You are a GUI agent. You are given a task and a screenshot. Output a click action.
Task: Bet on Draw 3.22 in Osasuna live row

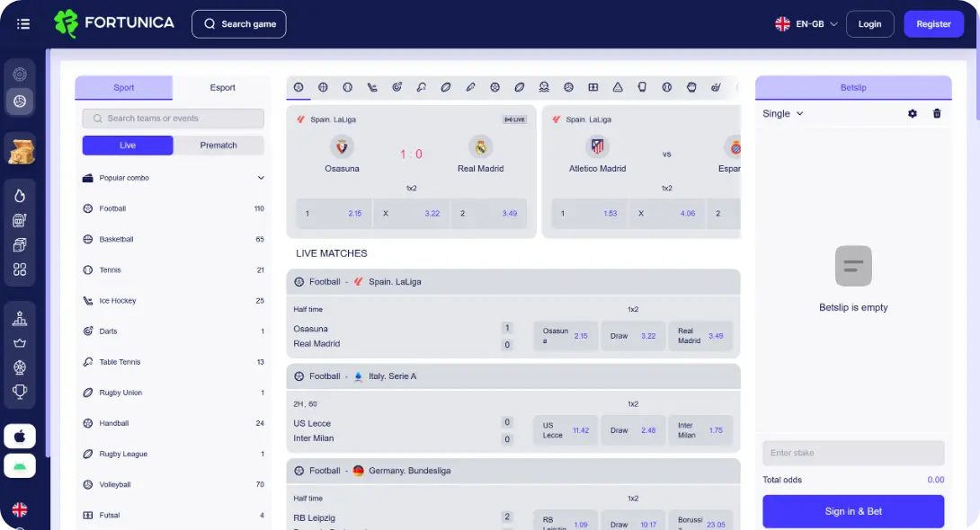[633, 336]
